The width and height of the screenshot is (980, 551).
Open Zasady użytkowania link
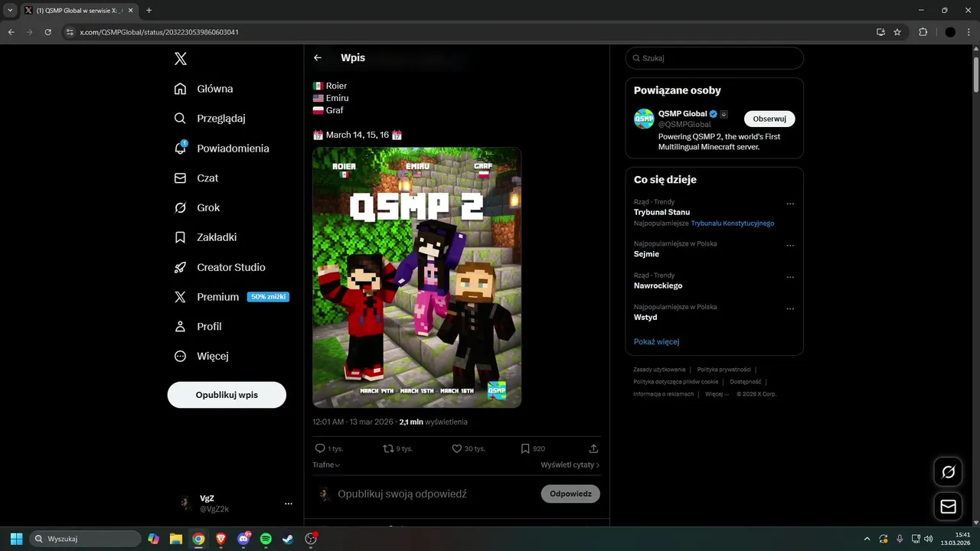point(659,370)
